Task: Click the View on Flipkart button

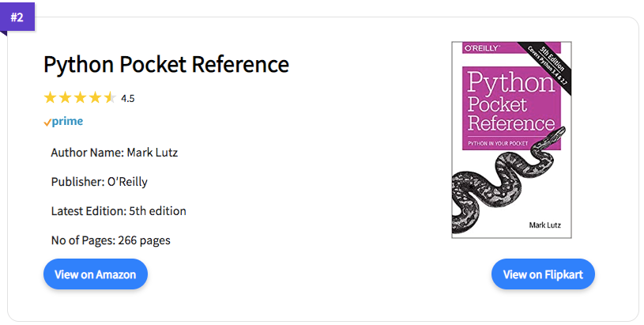Action: pyautogui.click(x=543, y=274)
